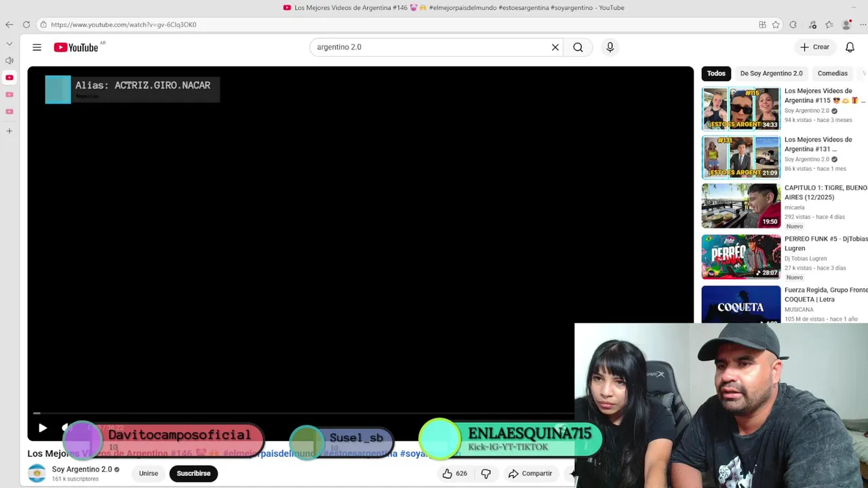The image size is (868, 488).
Task: Open CAPITULO 1: TIGRE, BUENOS AIRES video title
Action: [826, 192]
